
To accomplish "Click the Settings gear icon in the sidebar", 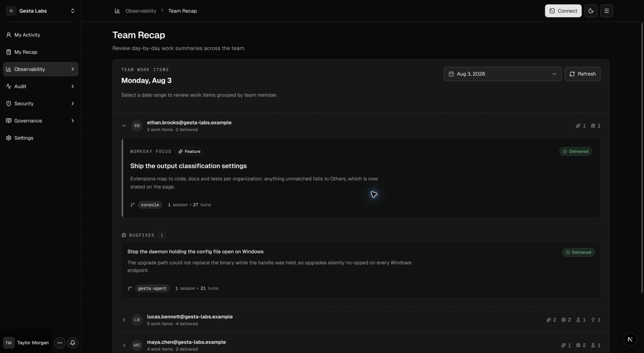I will point(9,138).
